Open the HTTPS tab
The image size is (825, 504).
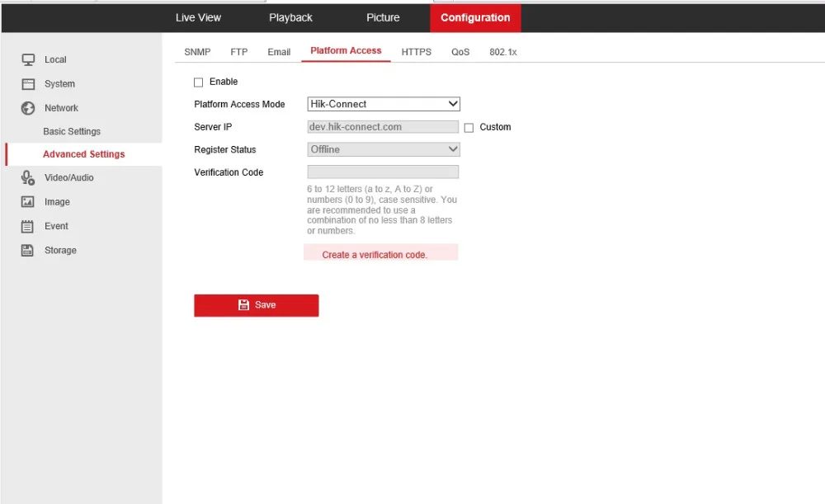416,52
